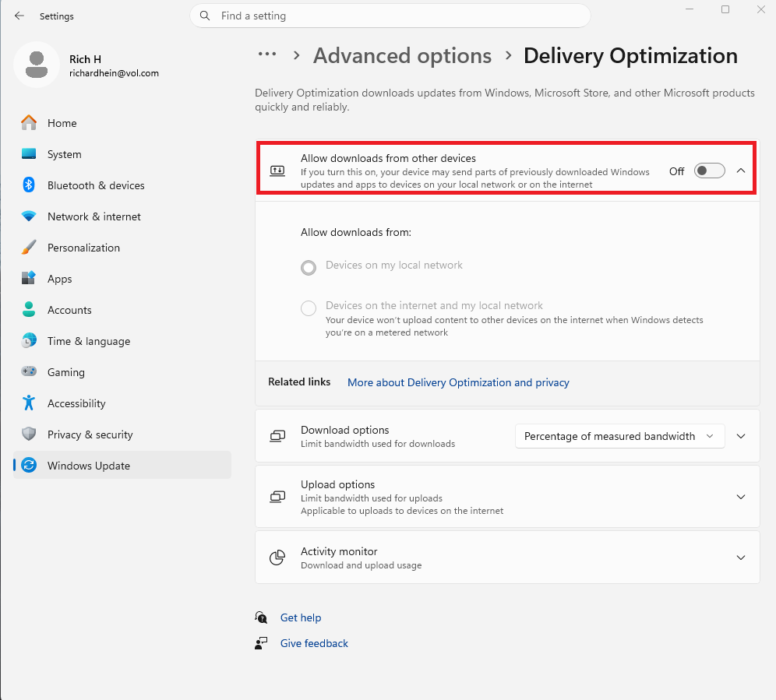Open Network & internet settings
The image size is (776, 700).
122,216
